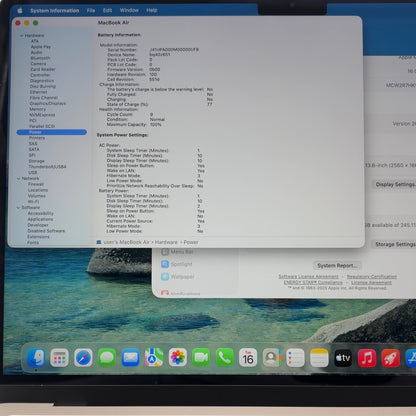Launch Safari from the Dock

tap(83, 358)
